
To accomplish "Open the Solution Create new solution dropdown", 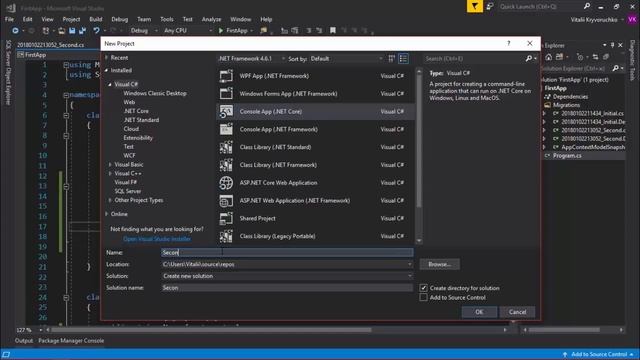I will [x=409, y=276].
